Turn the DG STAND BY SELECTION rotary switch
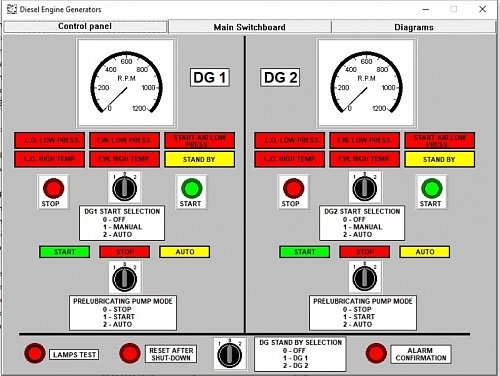Viewport: 500px width, 376px height. [x=230, y=354]
